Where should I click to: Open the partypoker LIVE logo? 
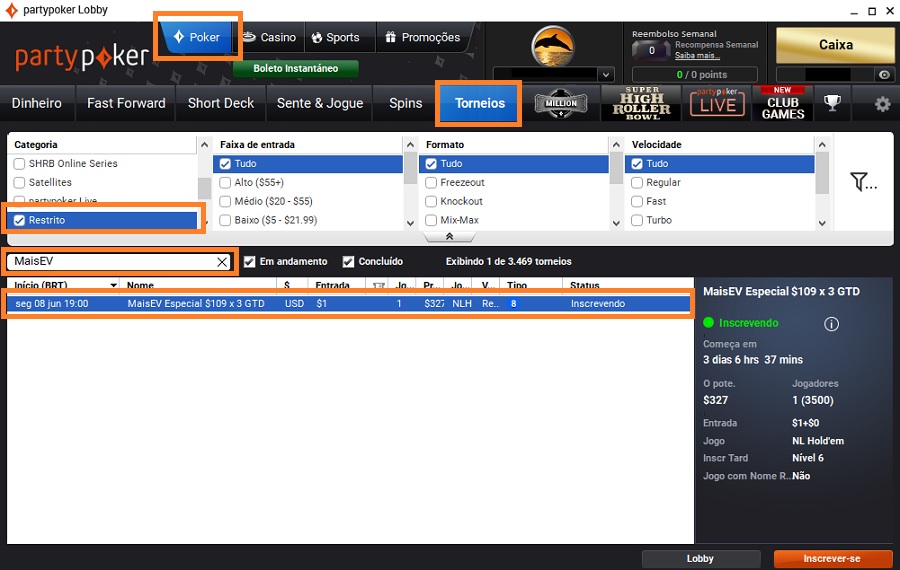[717, 103]
